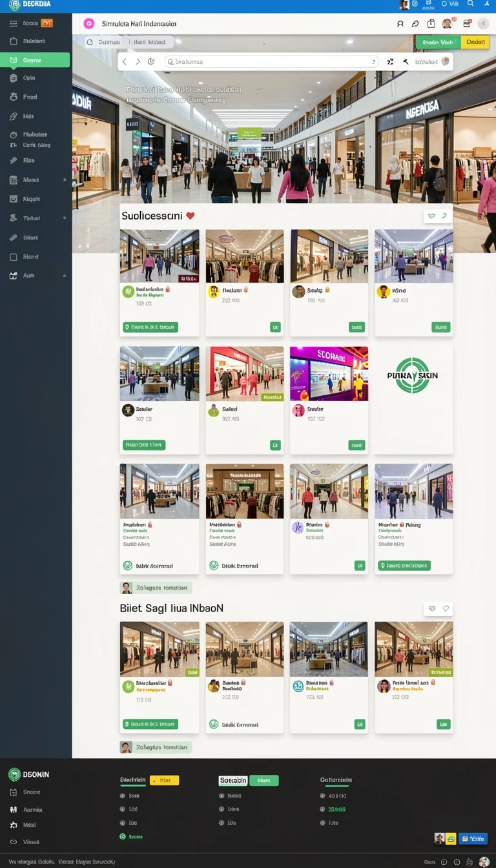Image resolution: width=496 pixels, height=868 pixels.
Task: Click the square Rlcmd icon in sidebar
Action: click(x=14, y=256)
